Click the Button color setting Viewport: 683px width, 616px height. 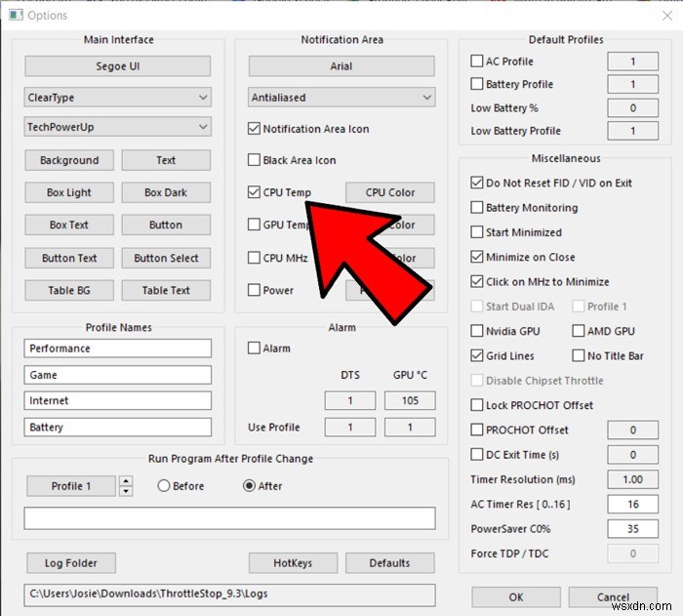(166, 225)
